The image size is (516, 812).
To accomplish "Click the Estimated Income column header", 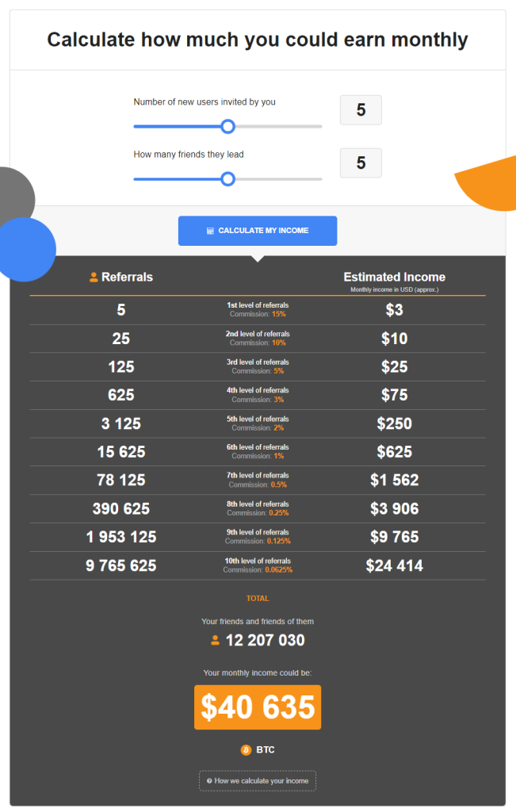I will [395, 277].
